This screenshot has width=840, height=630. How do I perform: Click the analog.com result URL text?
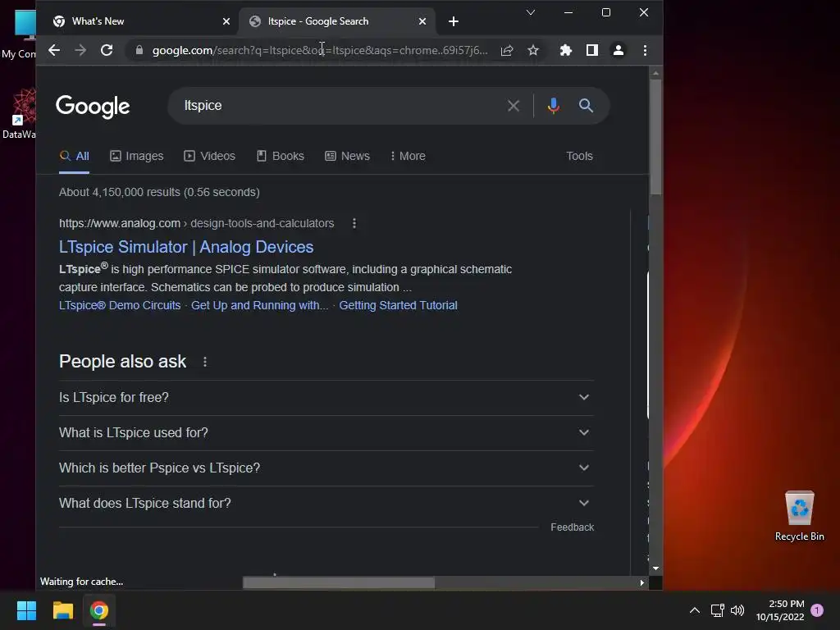coord(196,223)
